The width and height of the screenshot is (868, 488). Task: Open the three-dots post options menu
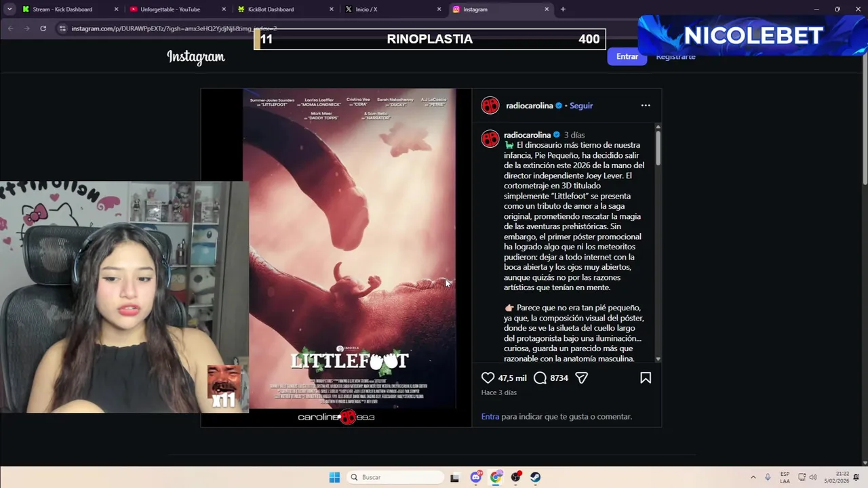(x=646, y=105)
